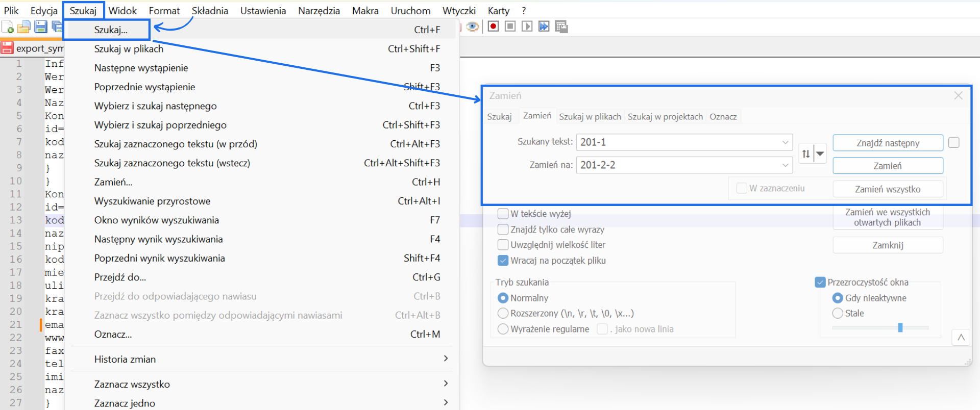
Task: Toggle checkbox beside Znajdź następny button
Action: (953, 143)
